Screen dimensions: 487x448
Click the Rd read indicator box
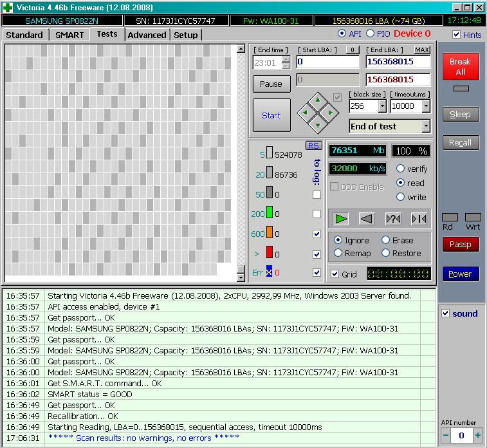point(450,217)
